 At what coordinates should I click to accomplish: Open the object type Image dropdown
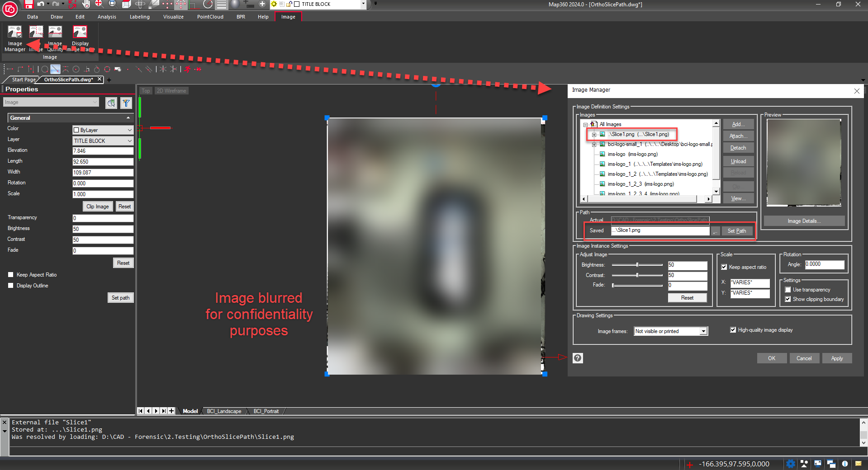coord(51,103)
